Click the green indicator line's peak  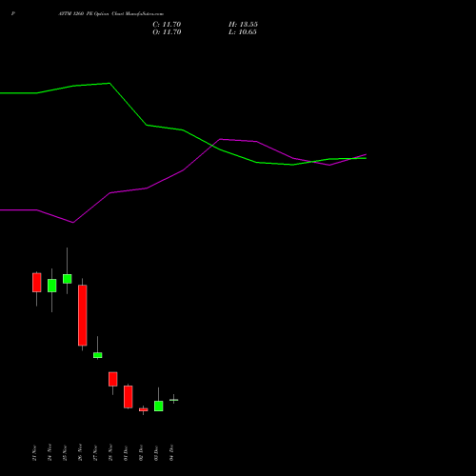pyautogui.click(x=109, y=84)
